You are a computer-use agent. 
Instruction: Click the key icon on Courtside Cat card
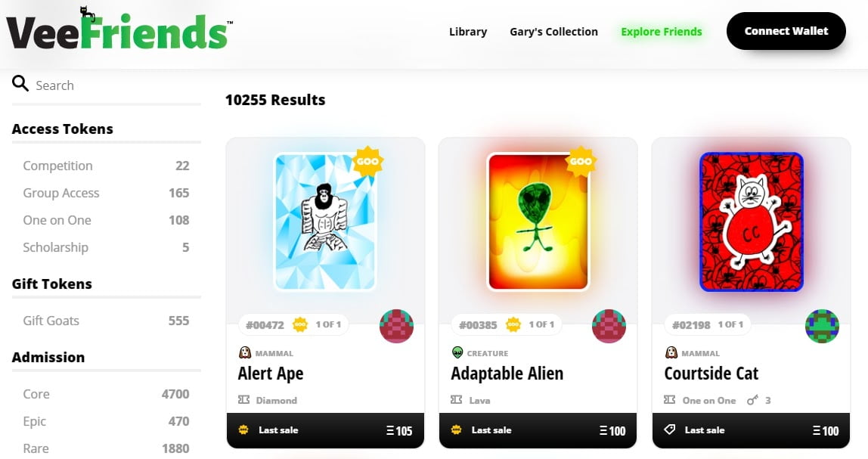coord(752,400)
